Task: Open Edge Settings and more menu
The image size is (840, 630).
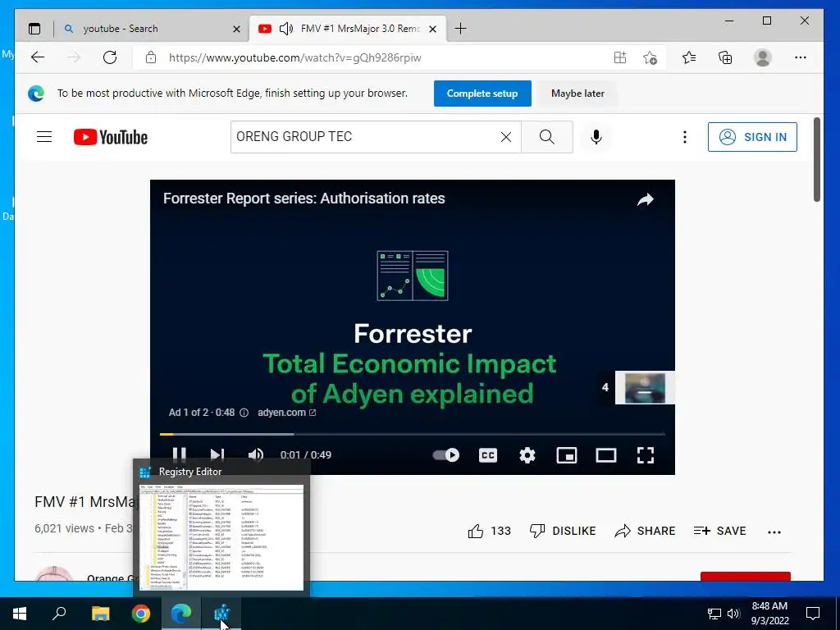Action: (801, 57)
